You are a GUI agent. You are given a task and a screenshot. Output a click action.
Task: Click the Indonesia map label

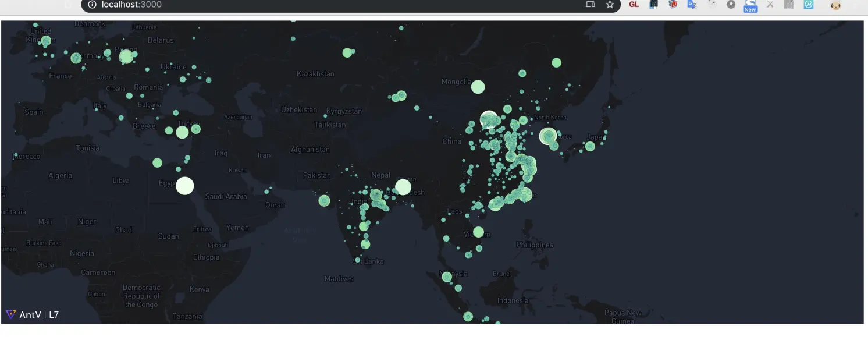[513, 300]
